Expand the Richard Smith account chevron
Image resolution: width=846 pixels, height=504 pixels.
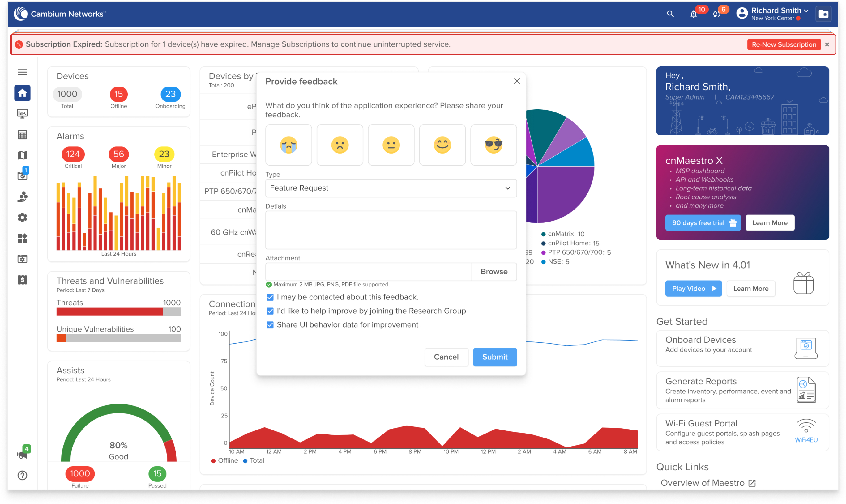point(806,11)
